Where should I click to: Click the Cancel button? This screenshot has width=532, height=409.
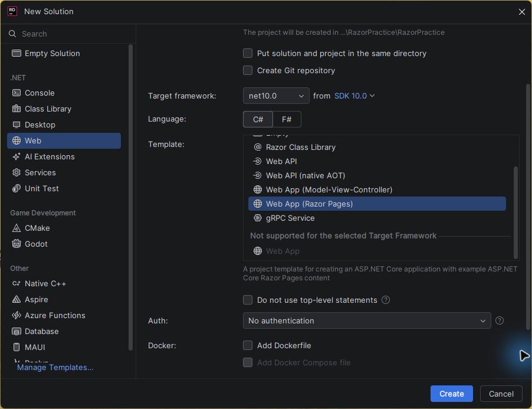click(501, 394)
